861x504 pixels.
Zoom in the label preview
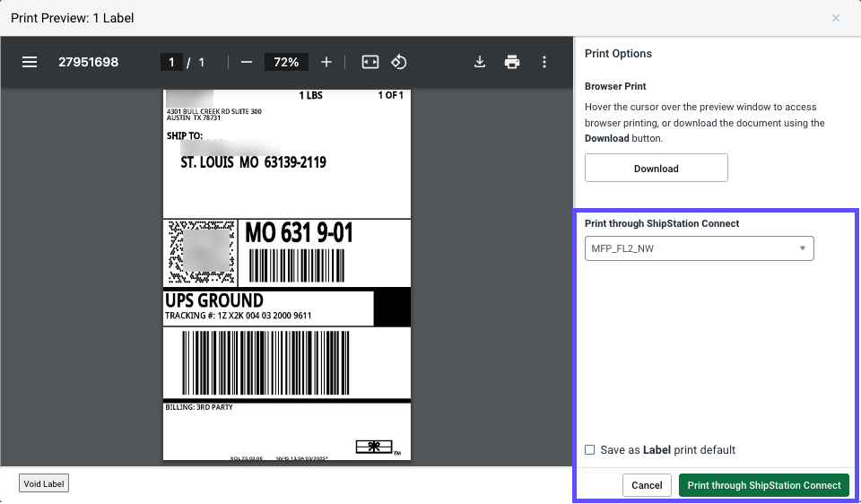(326, 62)
